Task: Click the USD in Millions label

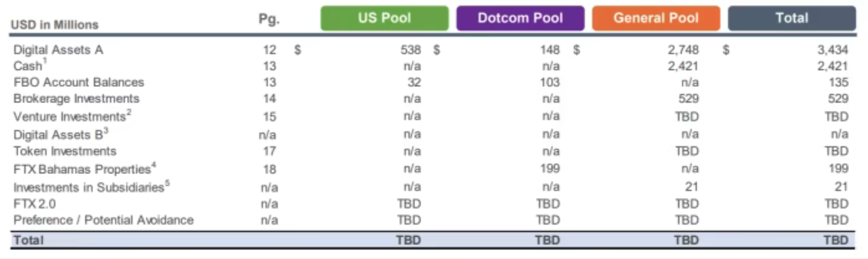Action: [x=55, y=25]
